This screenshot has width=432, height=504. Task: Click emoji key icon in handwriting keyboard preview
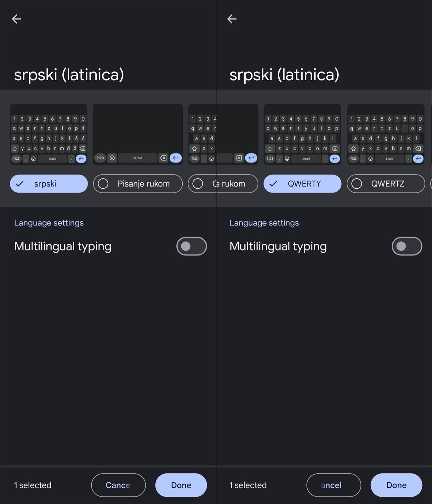(112, 158)
